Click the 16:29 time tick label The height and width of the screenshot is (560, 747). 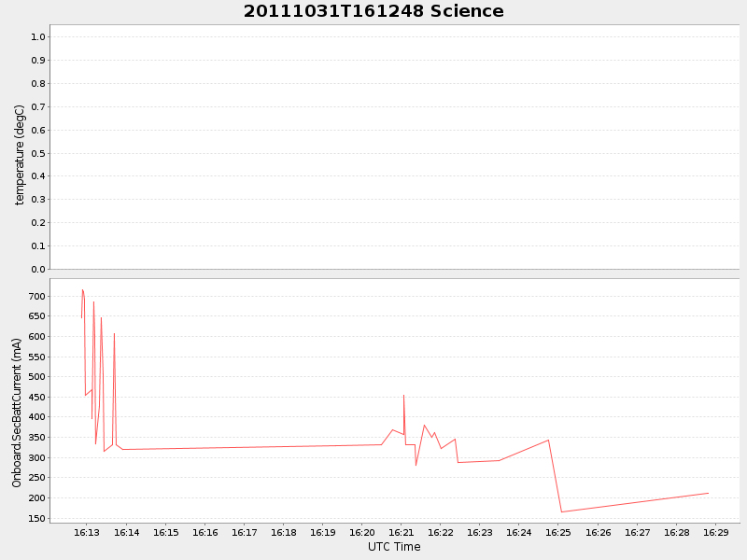(715, 532)
